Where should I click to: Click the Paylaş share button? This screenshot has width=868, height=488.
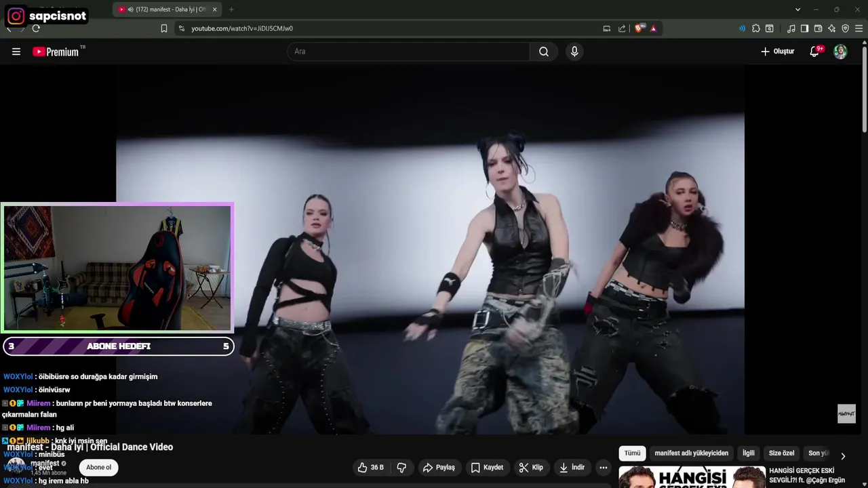tap(439, 468)
